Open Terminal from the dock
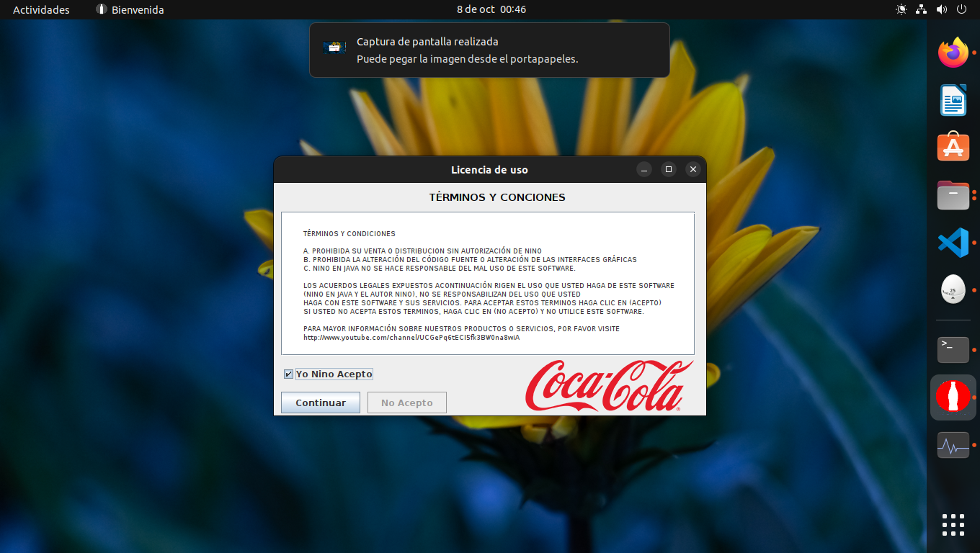Image resolution: width=980 pixels, height=553 pixels. [953, 350]
